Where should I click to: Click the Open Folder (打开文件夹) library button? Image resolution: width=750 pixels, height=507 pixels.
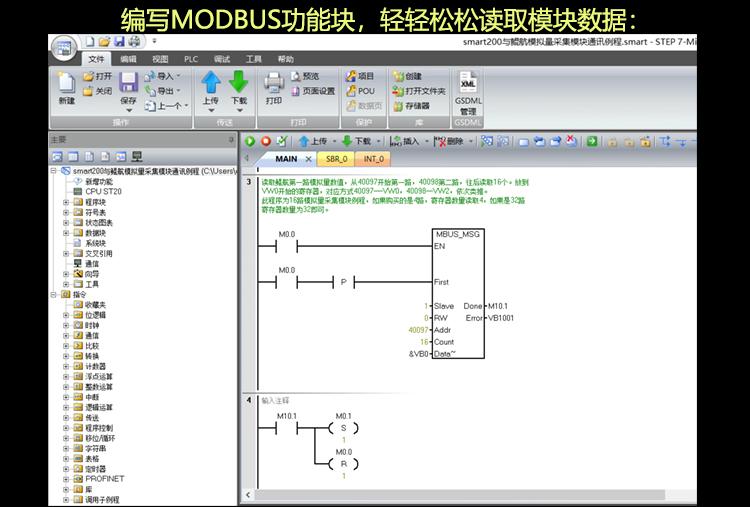coord(419,91)
